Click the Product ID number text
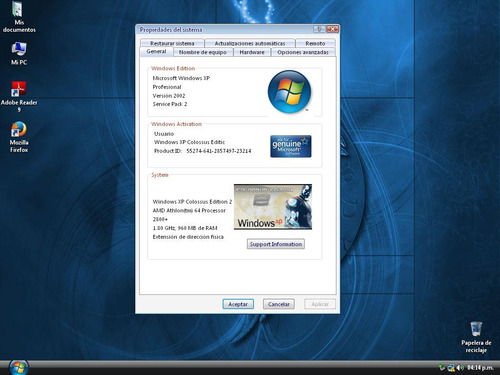500x375 pixels. click(219, 151)
